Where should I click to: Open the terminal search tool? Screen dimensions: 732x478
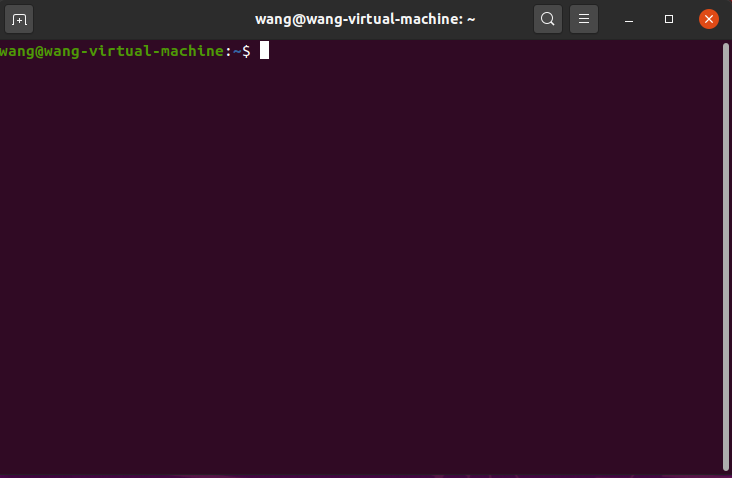click(x=548, y=19)
